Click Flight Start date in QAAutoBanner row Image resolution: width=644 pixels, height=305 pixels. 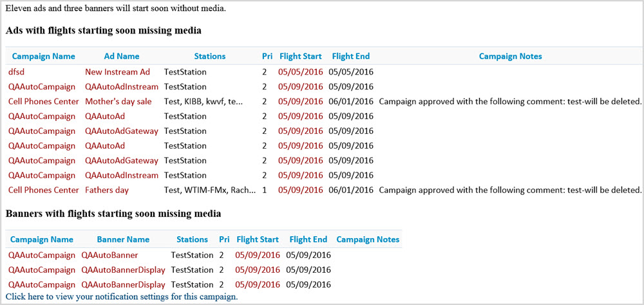coord(257,255)
